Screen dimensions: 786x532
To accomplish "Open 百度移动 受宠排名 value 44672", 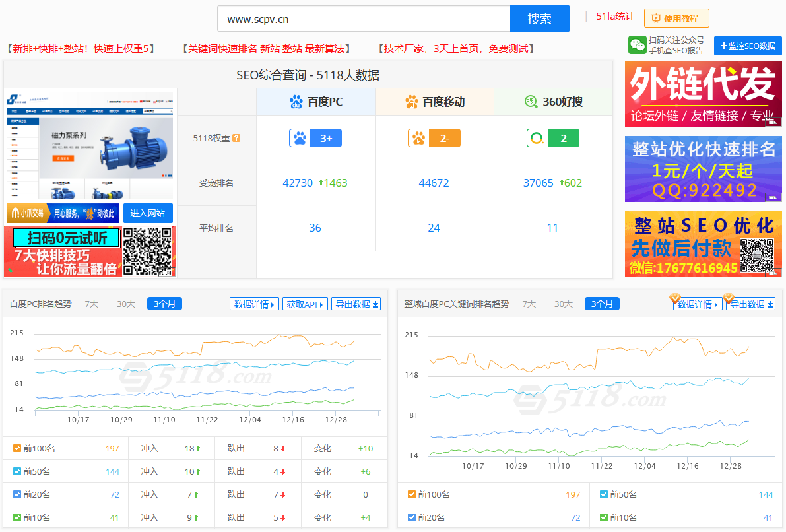I will pos(434,183).
